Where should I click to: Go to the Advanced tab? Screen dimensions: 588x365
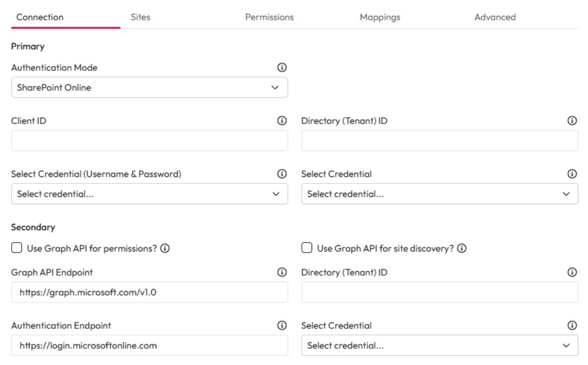pos(495,17)
